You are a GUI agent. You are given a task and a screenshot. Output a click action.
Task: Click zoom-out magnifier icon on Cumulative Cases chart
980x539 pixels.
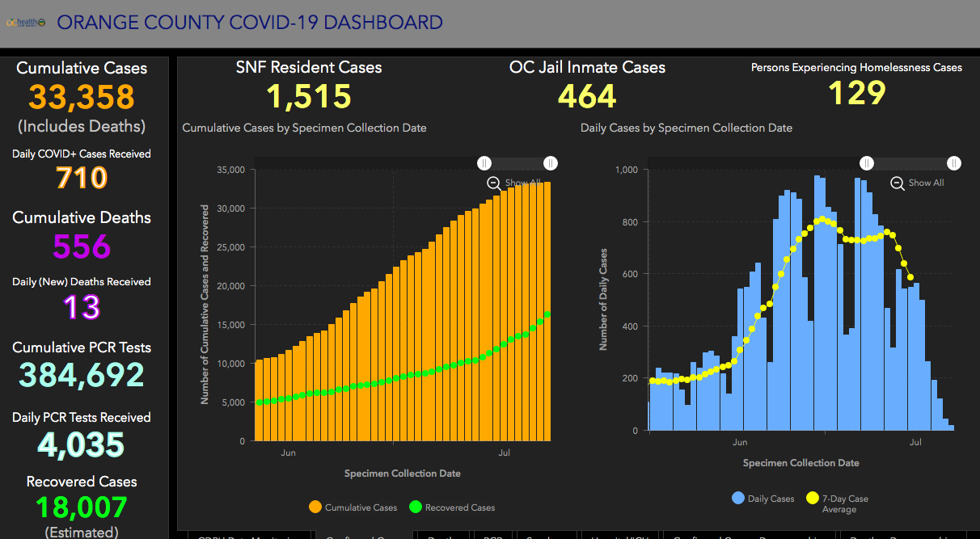click(493, 183)
